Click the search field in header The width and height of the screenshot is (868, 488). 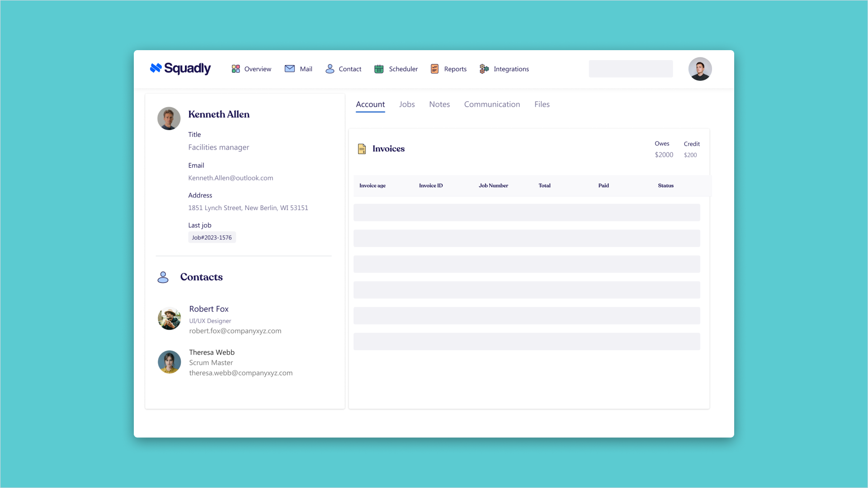point(630,69)
